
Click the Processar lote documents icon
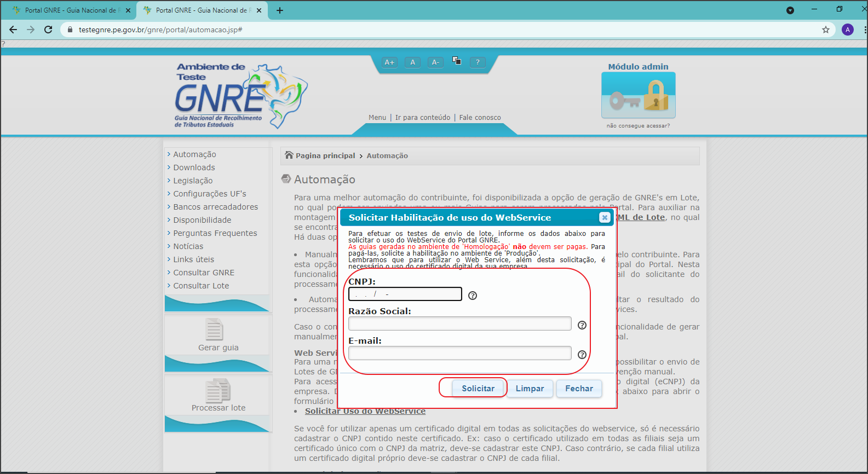[218, 390]
